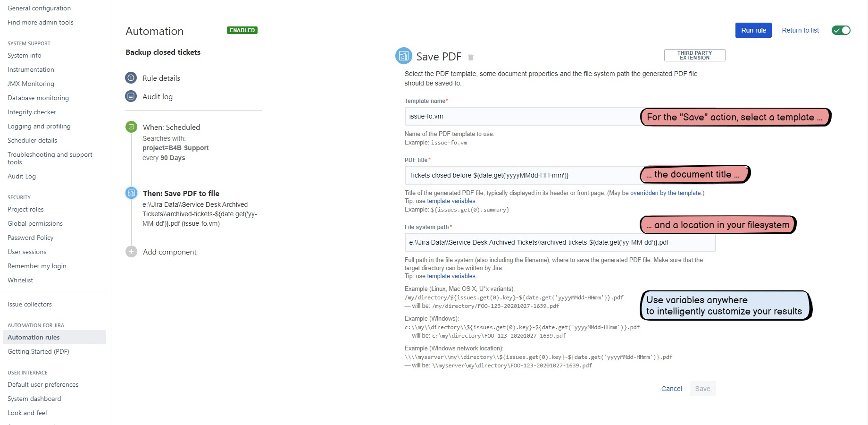Click the Cancel link at form bottom
868x425 pixels.
click(671, 389)
